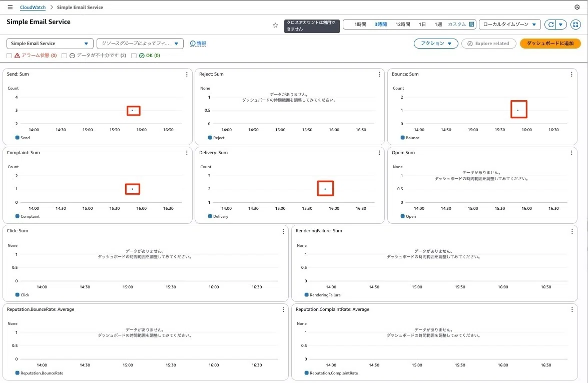Click the green OK check icon

point(142,56)
